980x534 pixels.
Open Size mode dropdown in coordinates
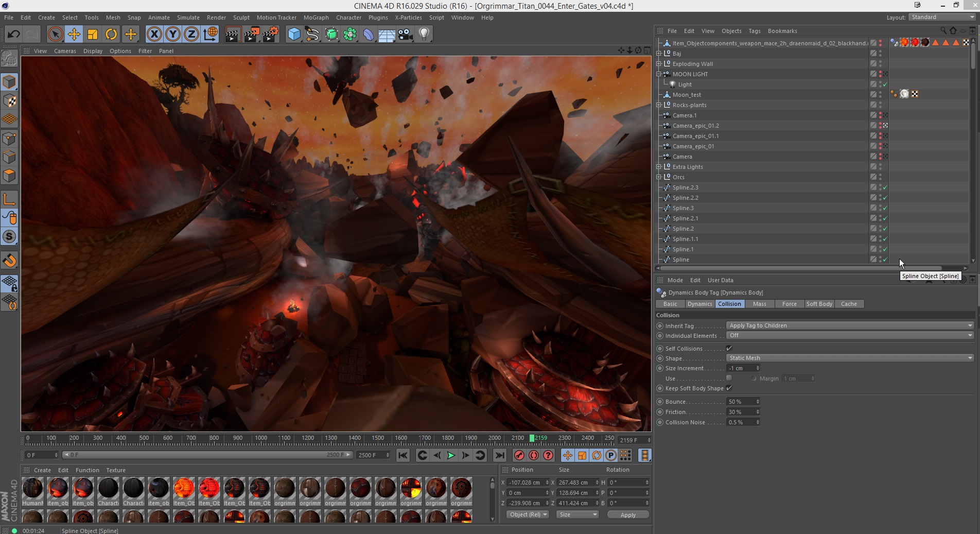(x=577, y=514)
